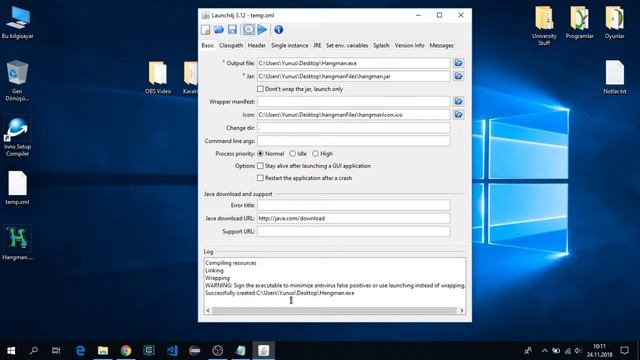Enable Don't wrap the jar checkbox
640x360 pixels.
(260, 89)
